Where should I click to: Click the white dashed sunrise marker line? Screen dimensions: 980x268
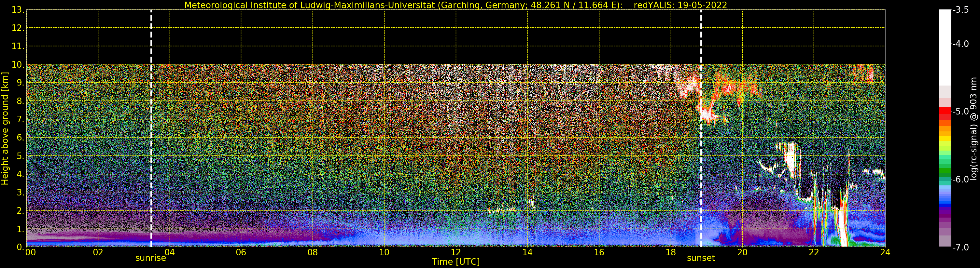(x=151, y=128)
